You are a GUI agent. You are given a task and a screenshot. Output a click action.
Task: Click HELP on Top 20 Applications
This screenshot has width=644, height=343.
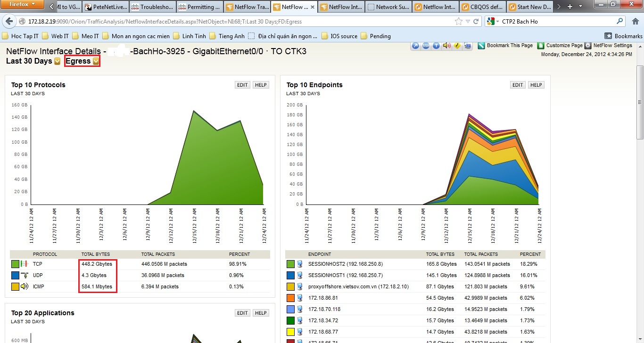pyautogui.click(x=261, y=313)
